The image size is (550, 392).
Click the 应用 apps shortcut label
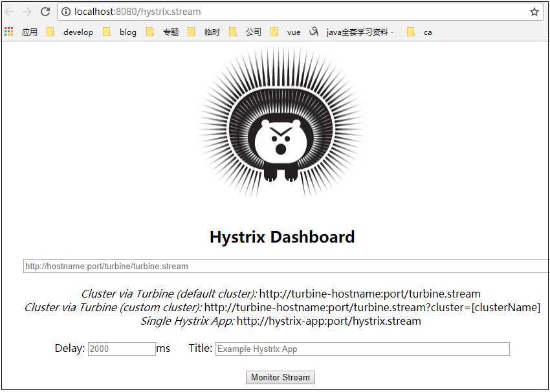click(x=30, y=32)
